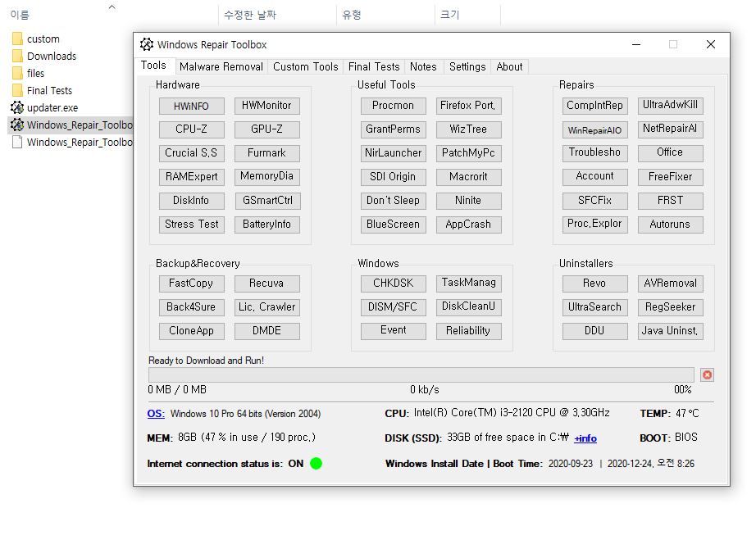
Task: Open the CloneApp tool
Action: pyautogui.click(x=191, y=331)
